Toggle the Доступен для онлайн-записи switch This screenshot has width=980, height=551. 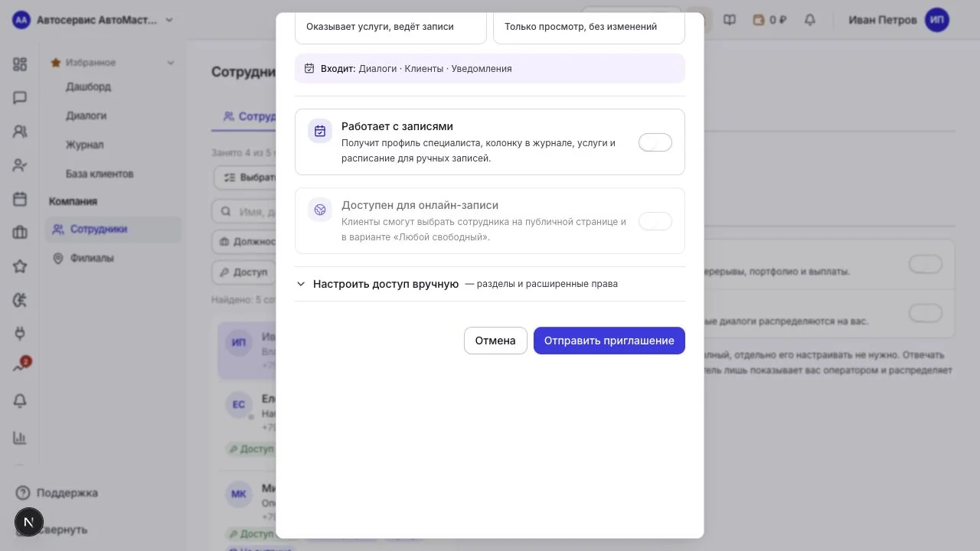(655, 221)
